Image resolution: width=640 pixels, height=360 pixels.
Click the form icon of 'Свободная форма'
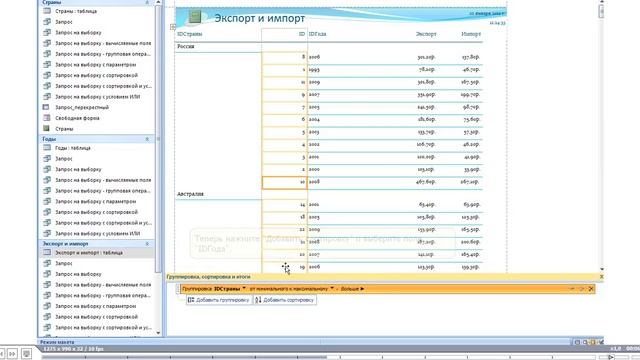coord(47,118)
